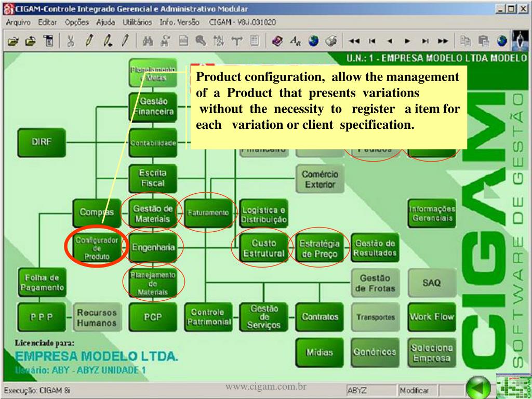Open Estratégia de Preço
This screenshot has width=532, height=399.
click(320, 248)
